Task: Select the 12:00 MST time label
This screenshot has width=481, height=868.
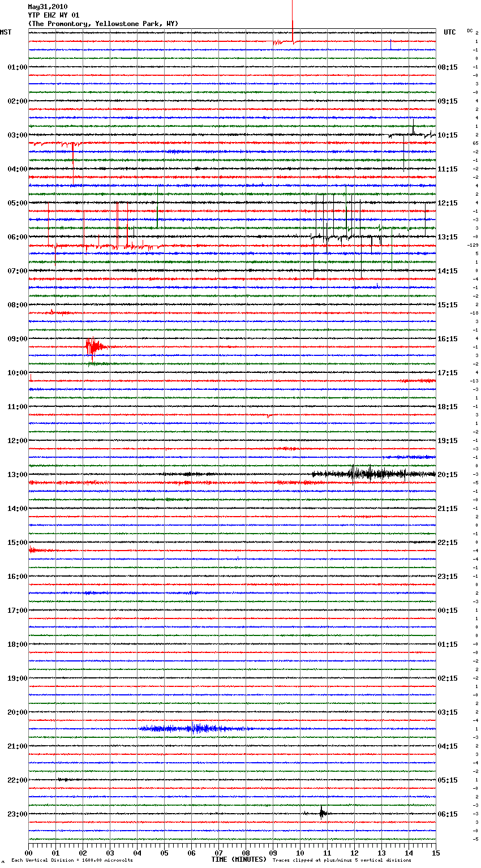Action: (x=18, y=441)
